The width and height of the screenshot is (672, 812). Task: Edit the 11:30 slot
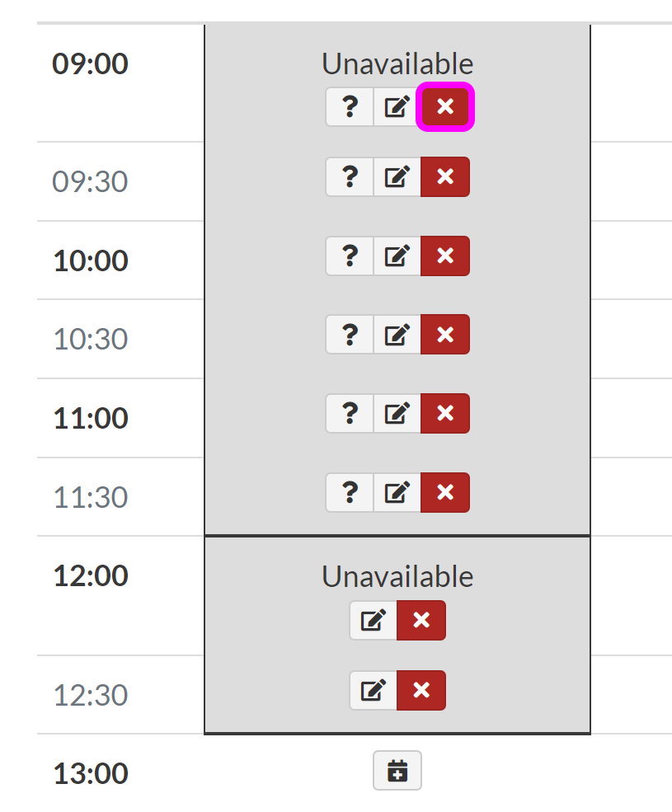397,492
